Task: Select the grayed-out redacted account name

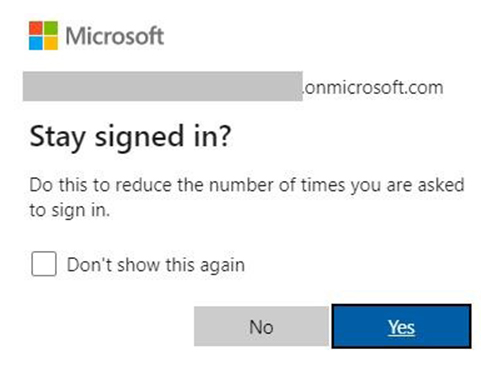Action: (x=163, y=86)
